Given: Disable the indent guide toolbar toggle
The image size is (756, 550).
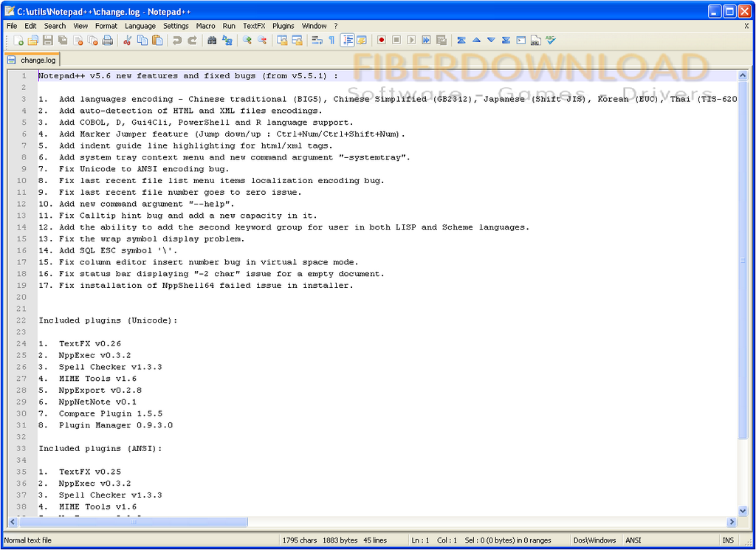Looking at the screenshot, I should tap(347, 41).
